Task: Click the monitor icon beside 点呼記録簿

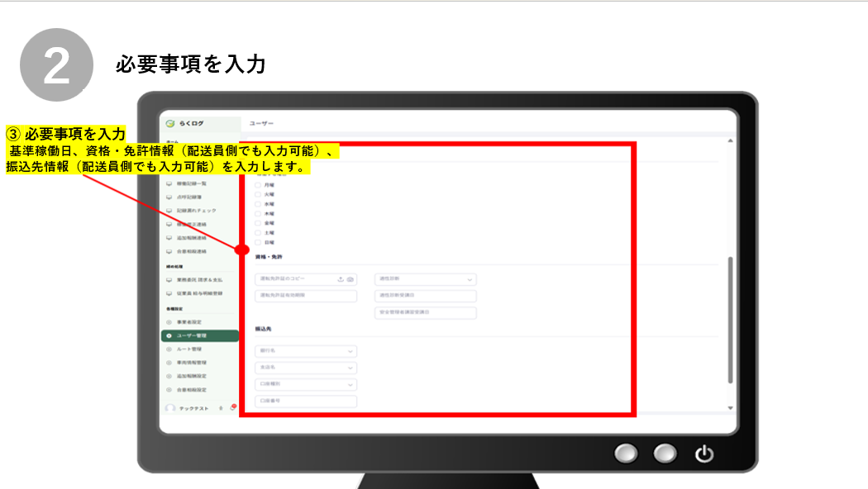Action: [169, 197]
